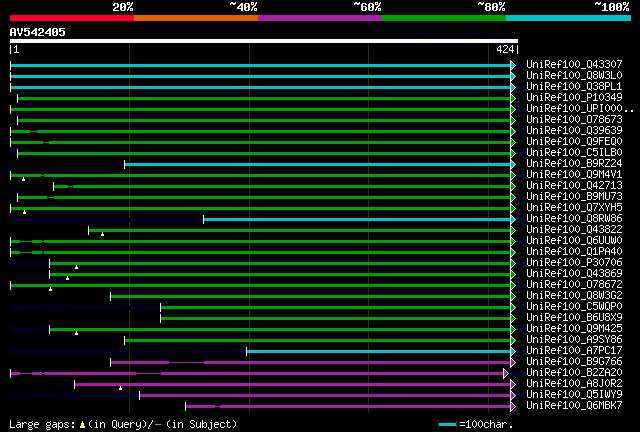640x432 pixels.
Task: Click the yellow gap marker under Q43822 row
Action: pyautogui.click(x=102, y=234)
